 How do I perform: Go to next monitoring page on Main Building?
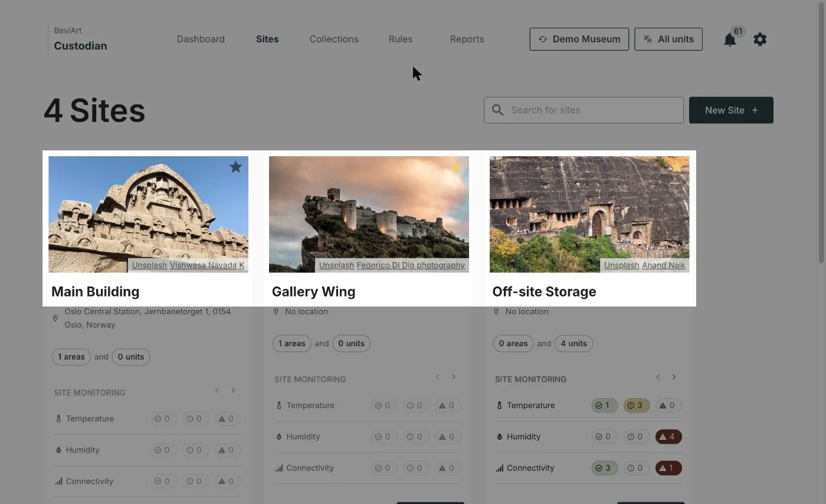(233, 390)
